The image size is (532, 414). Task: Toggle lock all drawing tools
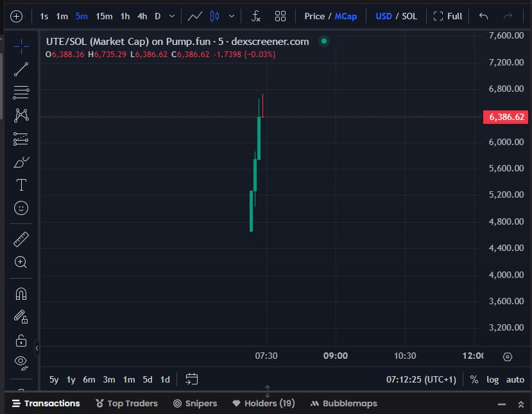pos(21,340)
